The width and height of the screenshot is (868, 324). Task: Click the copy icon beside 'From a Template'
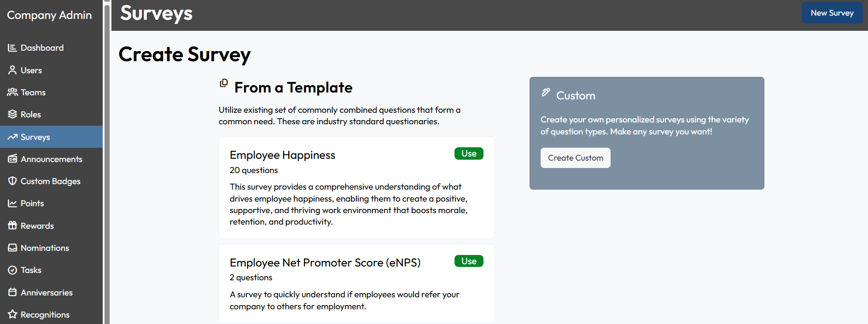pos(224,84)
